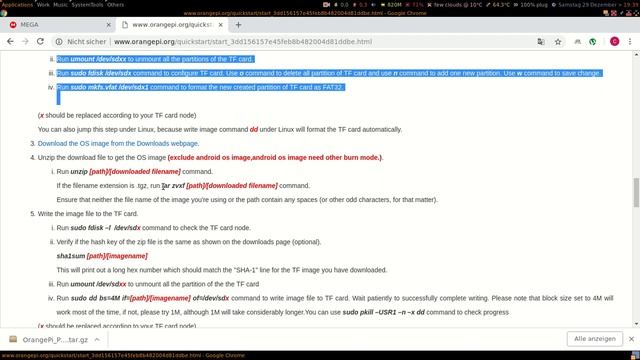The width and height of the screenshot is (640, 360).
Task: Bookmark this page with the star icon
Action: 558,42
